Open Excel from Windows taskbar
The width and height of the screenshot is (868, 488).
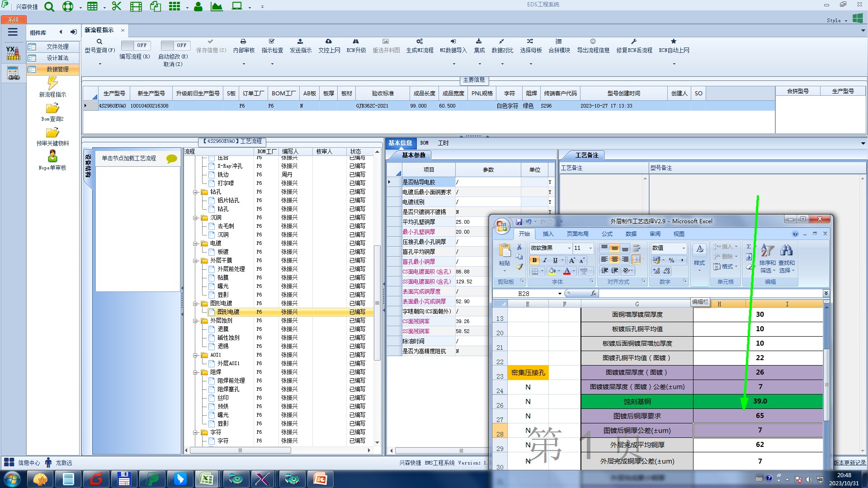point(207,479)
